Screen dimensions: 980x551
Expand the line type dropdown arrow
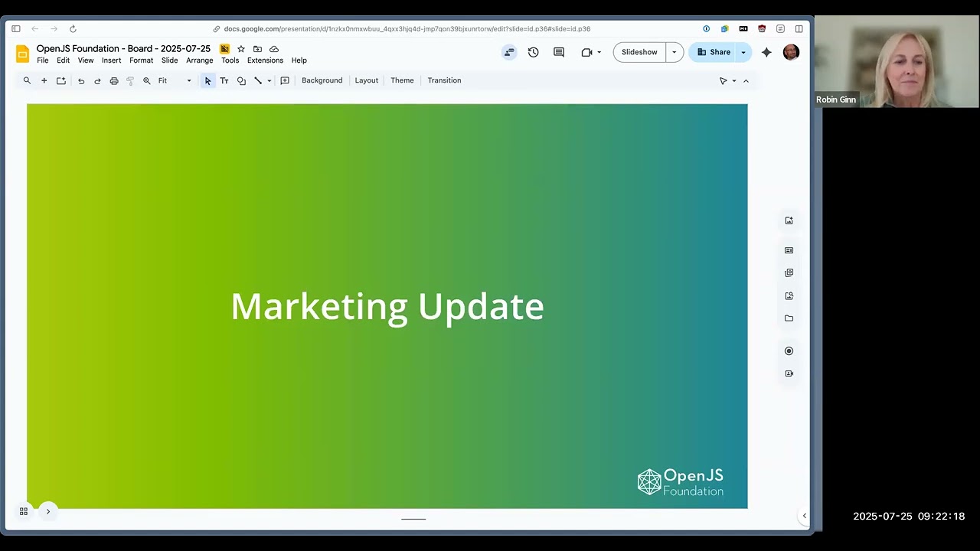point(269,80)
